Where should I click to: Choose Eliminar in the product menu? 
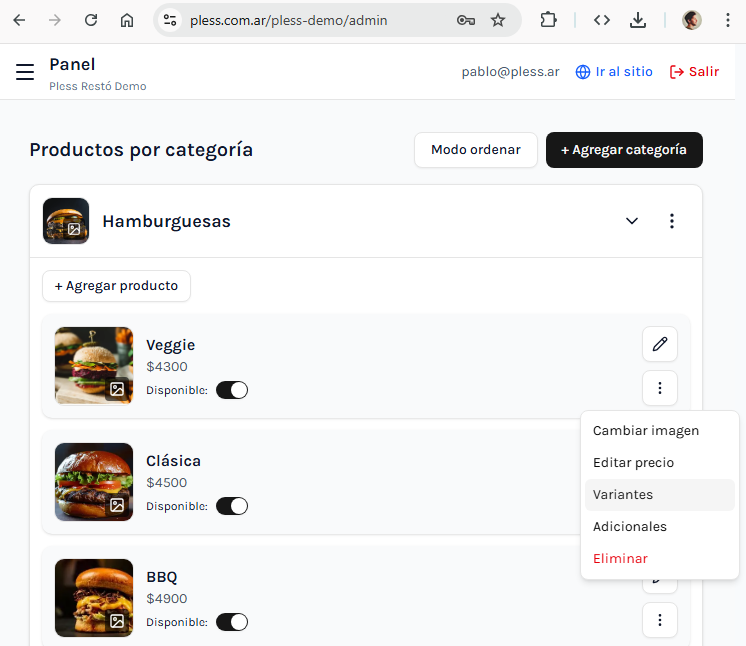[x=620, y=558]
